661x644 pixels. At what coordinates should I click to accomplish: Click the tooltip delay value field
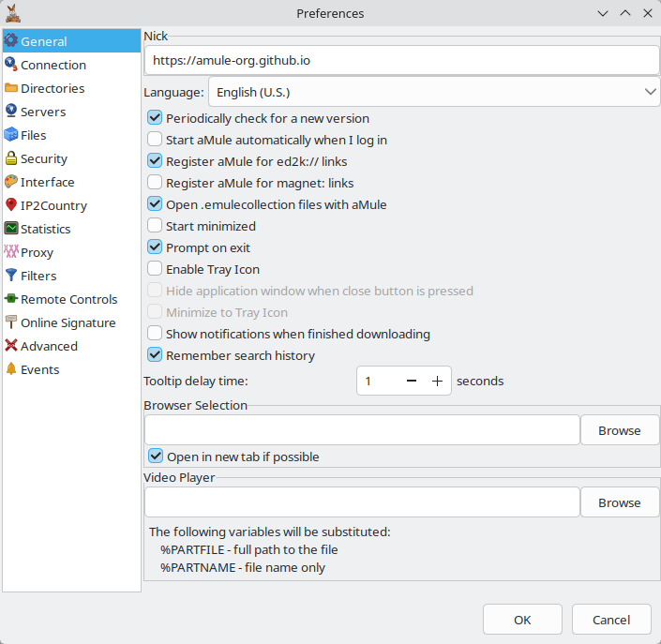[379, 381]
